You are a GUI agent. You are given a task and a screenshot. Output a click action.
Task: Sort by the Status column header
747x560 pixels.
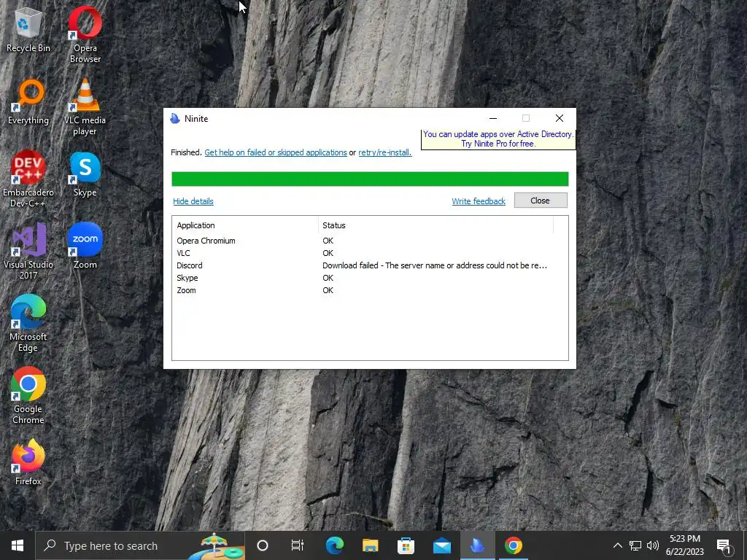click(436, 225)
